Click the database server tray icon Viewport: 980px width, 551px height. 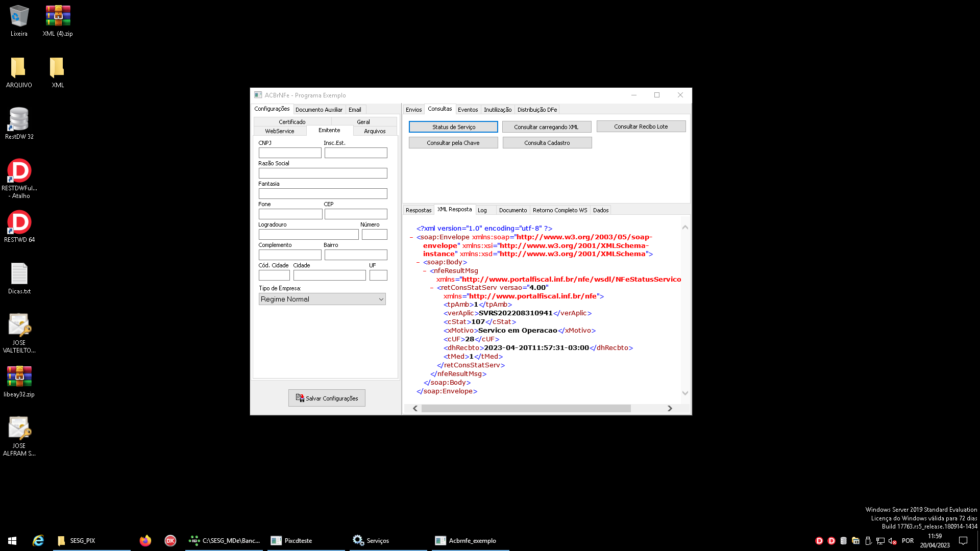coord(844,541)
